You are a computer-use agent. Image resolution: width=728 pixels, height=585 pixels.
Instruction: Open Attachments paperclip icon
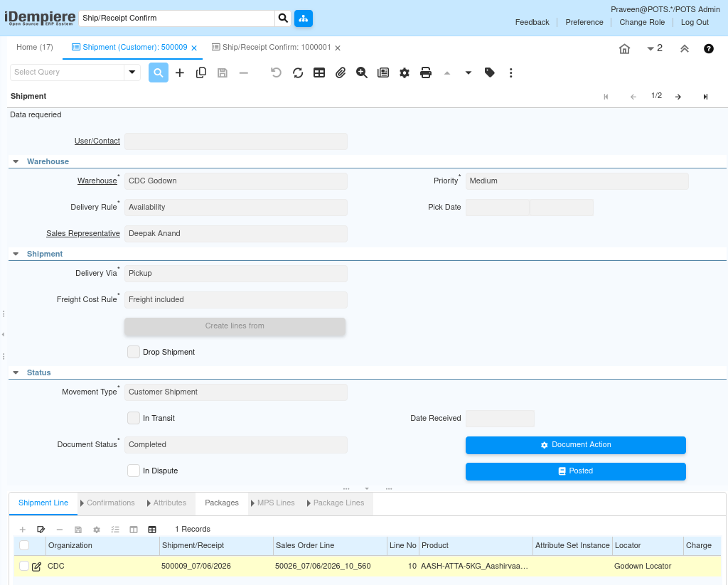tap(341, 73)
